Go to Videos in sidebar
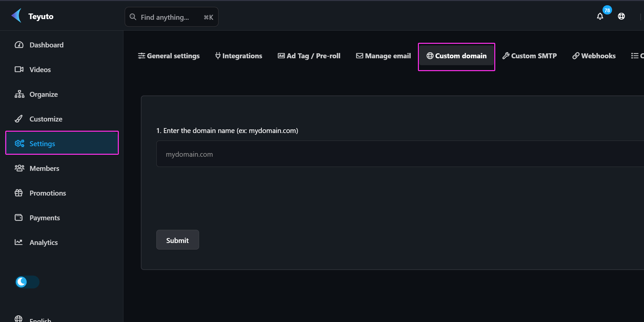 point(40,70)
